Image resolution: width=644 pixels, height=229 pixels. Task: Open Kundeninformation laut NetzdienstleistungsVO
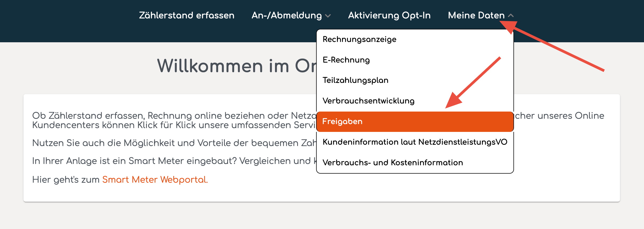(415, 142)
